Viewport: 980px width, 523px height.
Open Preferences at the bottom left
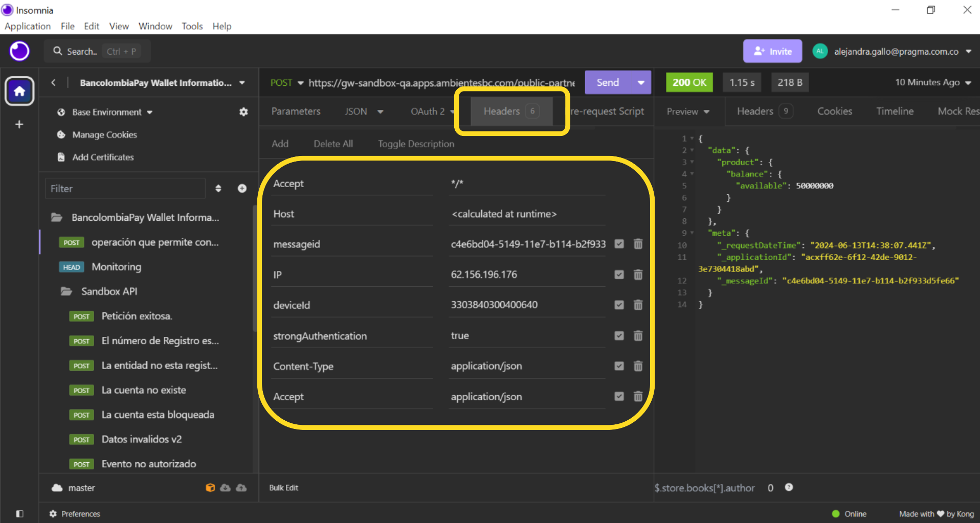[75, 514]
